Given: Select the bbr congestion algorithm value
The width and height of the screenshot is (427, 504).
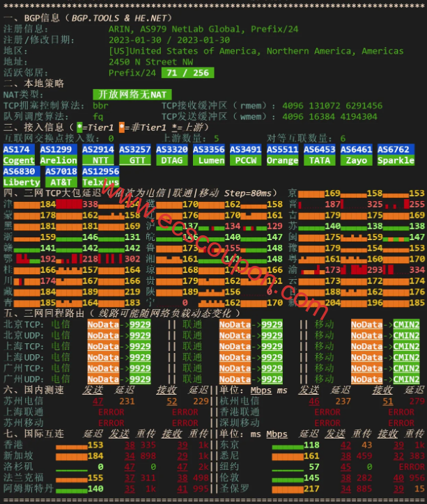Looking at the screenshot, I should coord(100,105).
